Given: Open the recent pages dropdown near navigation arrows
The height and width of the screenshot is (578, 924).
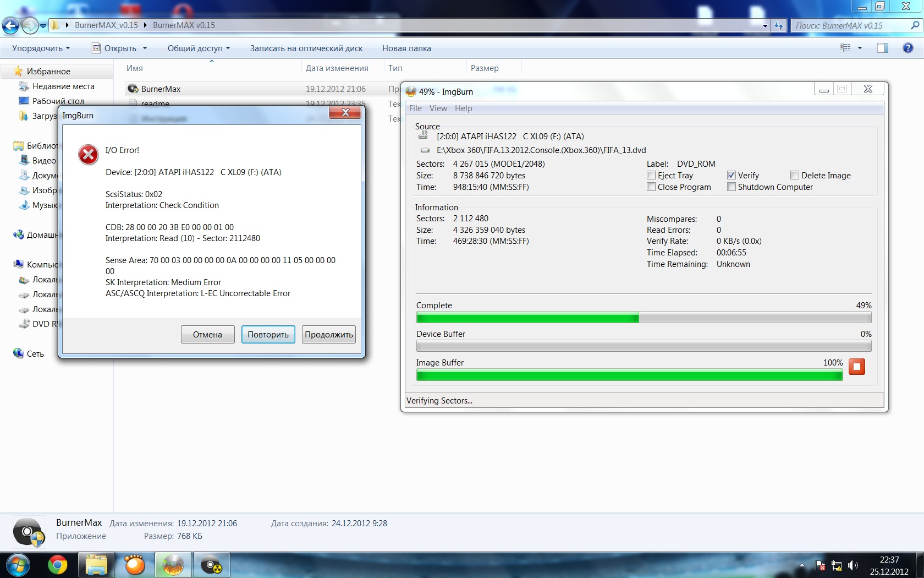Looking at the screenshot, I should point(43,26).
